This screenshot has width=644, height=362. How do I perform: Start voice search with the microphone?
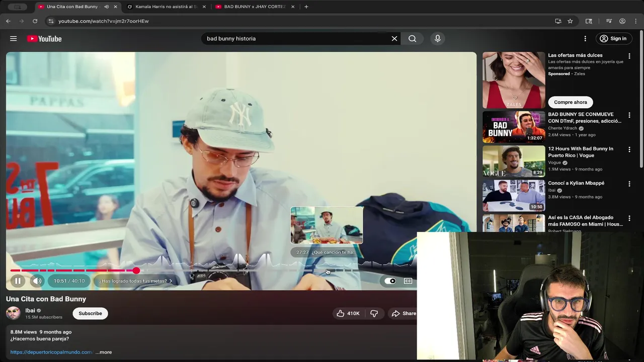(437, 39)
